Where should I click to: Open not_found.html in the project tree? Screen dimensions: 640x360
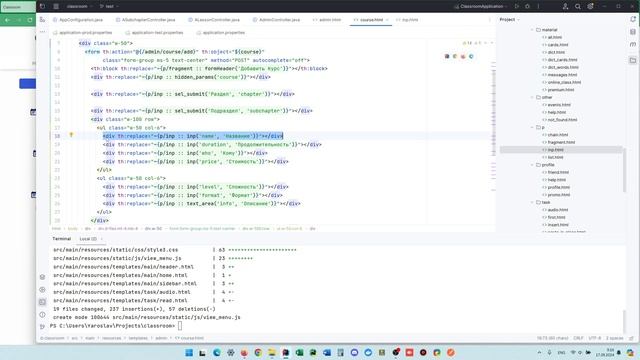[560, 120]
